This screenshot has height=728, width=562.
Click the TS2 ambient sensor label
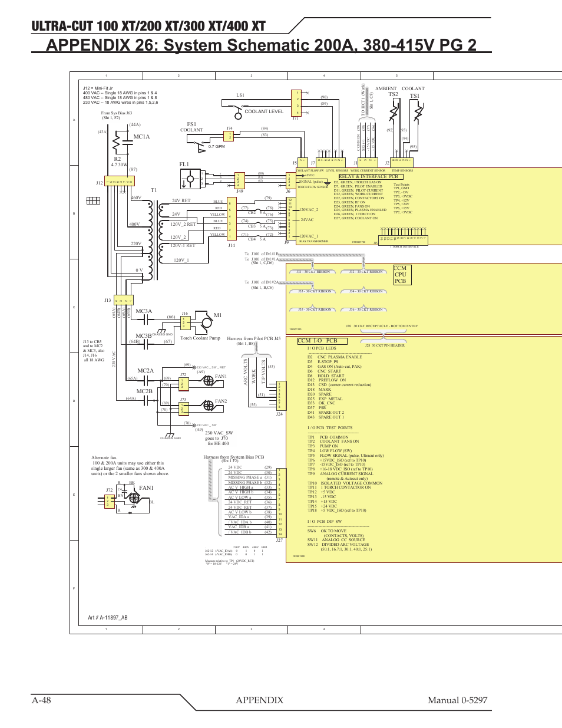tap(393, 94)
